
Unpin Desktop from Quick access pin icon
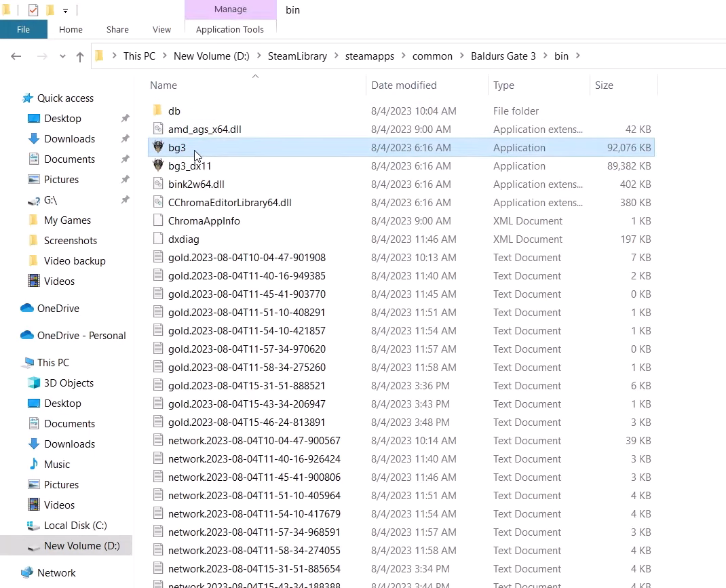125,119
